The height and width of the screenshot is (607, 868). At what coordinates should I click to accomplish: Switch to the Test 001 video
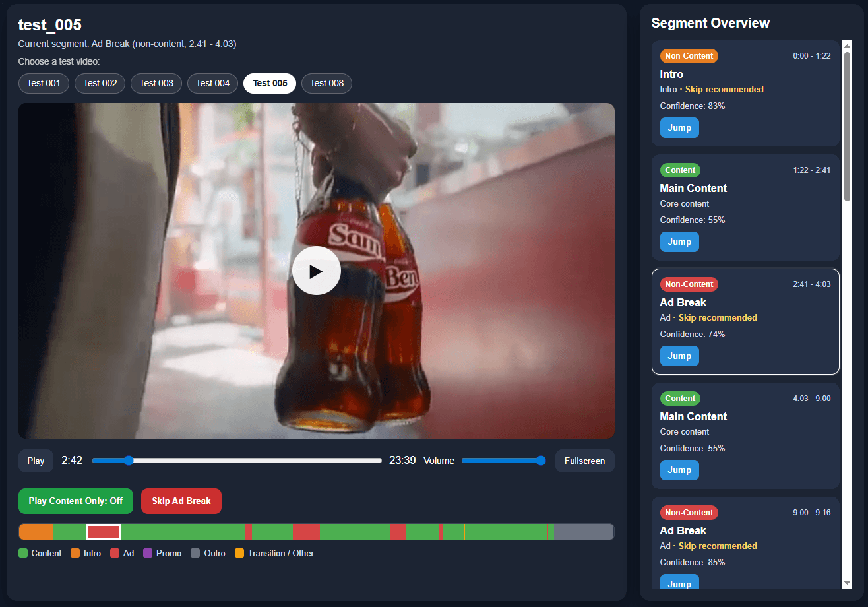[44, 83]
